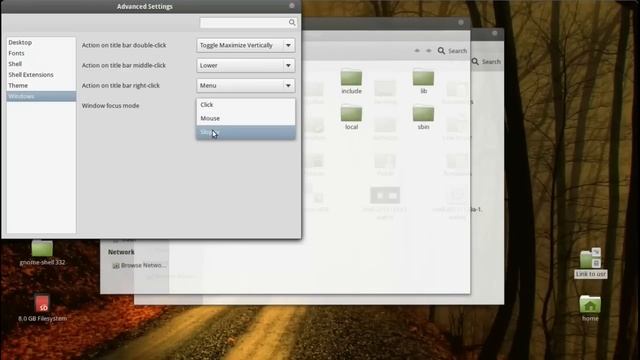
Task: Click Search in front file manager toolbar
Action: (x=452, y=51)
